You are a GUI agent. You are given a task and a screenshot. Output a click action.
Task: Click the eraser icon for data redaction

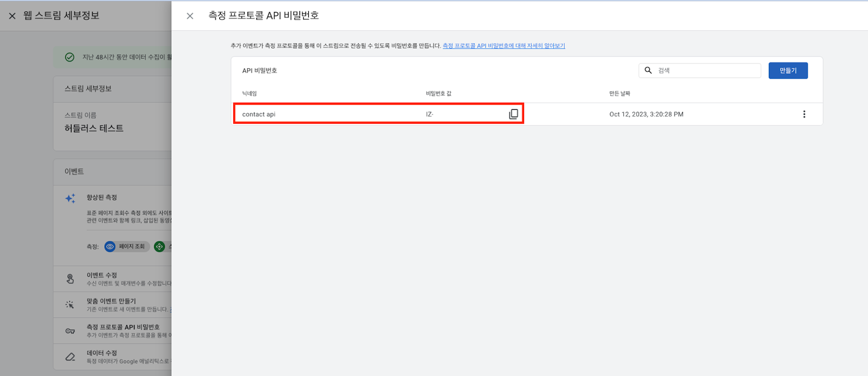(70, 356)
